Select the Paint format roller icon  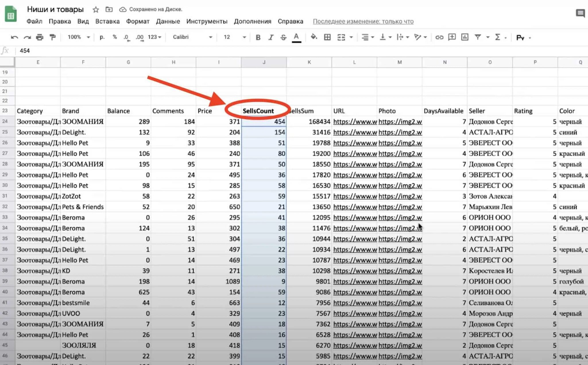pos(53,37)
